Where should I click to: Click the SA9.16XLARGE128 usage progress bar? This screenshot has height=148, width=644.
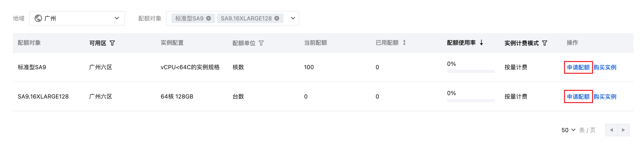tap(470, 101)
